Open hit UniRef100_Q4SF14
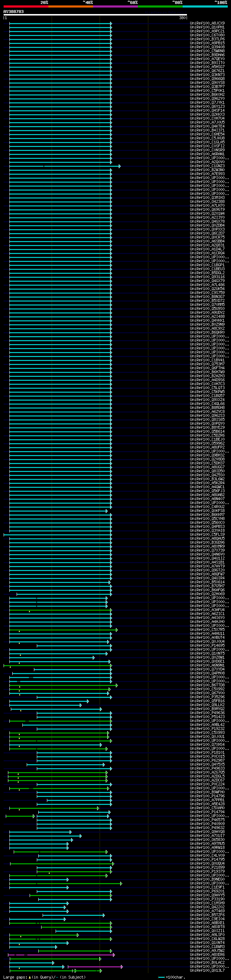Image resolution: width=231 pixels, height=980 pixels. coord(208,111)
